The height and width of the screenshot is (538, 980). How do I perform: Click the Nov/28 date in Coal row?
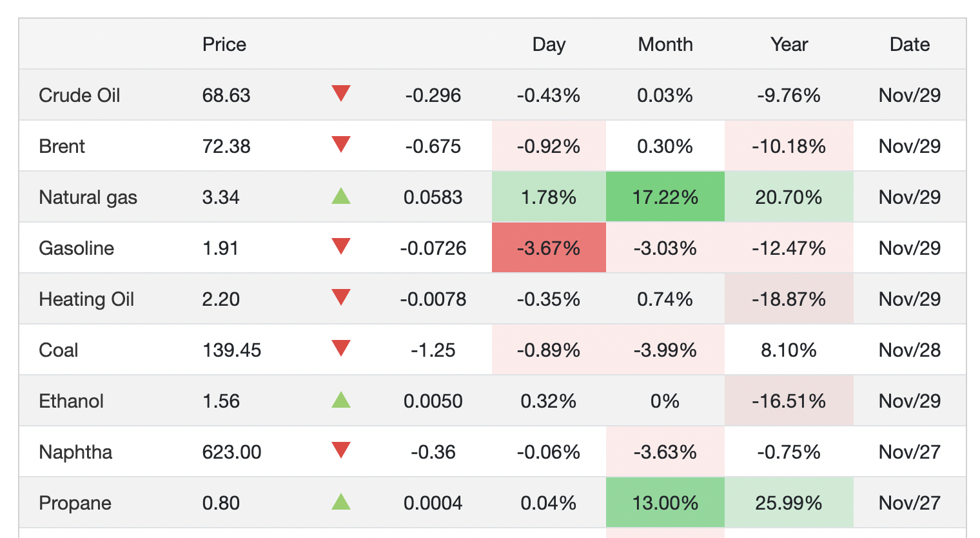(x=910, y=350)
